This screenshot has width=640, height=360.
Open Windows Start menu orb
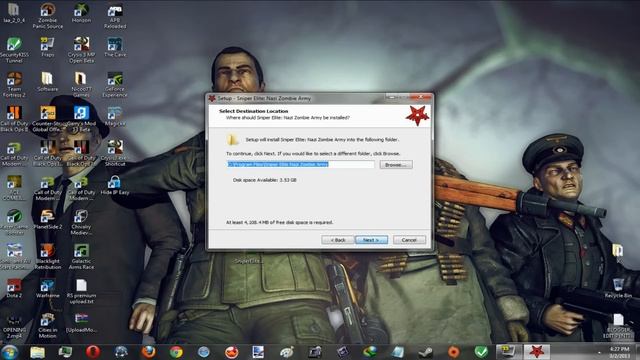10,352
